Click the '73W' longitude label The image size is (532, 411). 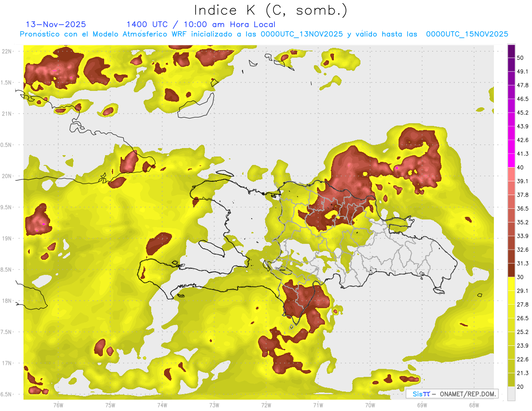(214, 405)
